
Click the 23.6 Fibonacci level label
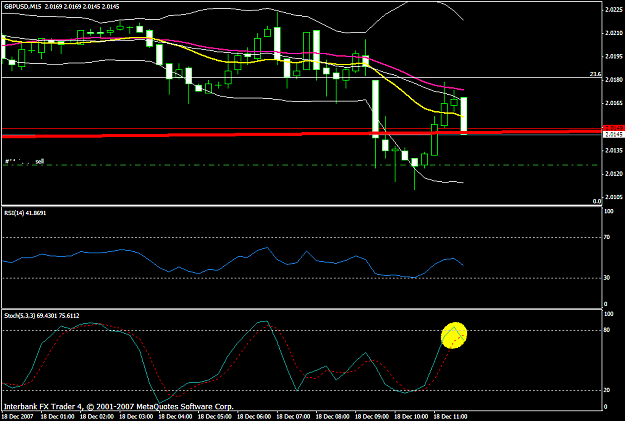click(x=595, y=74)
